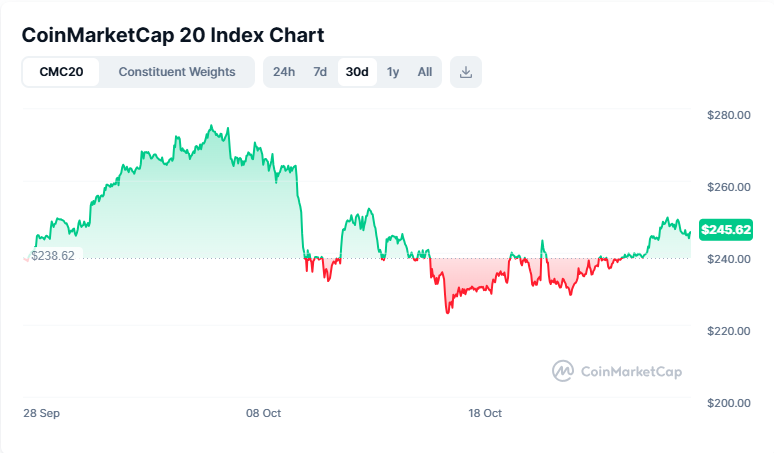Click the 08 Oct date marker

click(263, 412)
